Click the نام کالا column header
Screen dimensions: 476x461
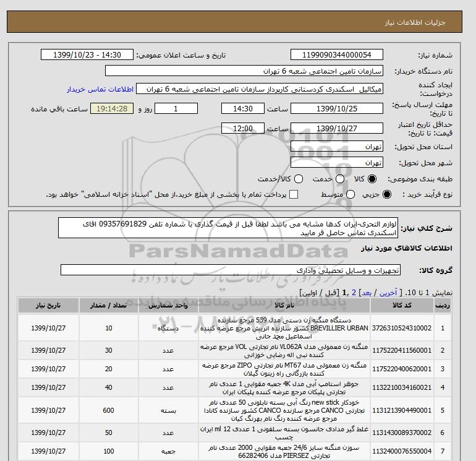[284, 305]
